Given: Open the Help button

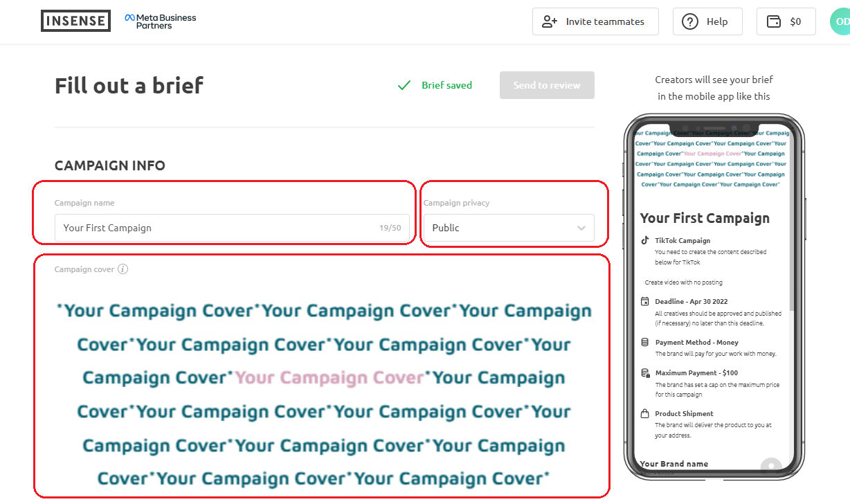Looking at the screenshot, I should 707,21.
